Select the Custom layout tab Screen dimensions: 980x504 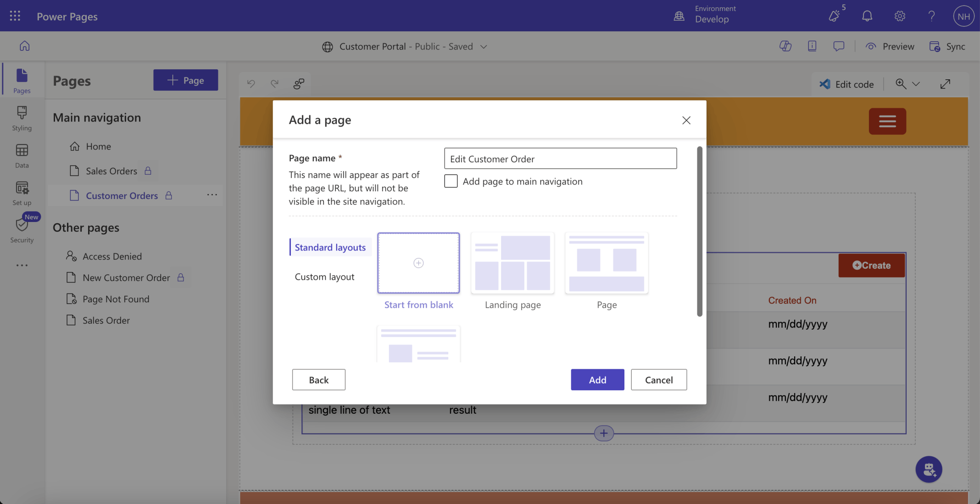tap(324, 277)
